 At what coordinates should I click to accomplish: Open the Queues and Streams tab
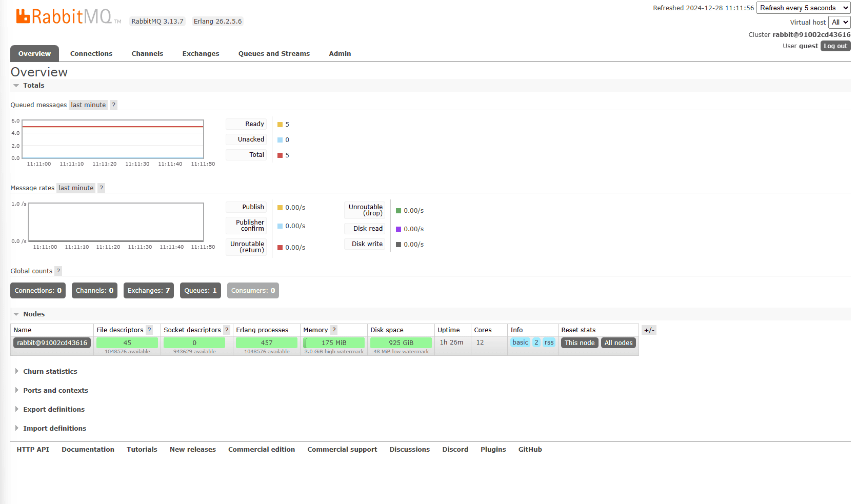(274, 53)
